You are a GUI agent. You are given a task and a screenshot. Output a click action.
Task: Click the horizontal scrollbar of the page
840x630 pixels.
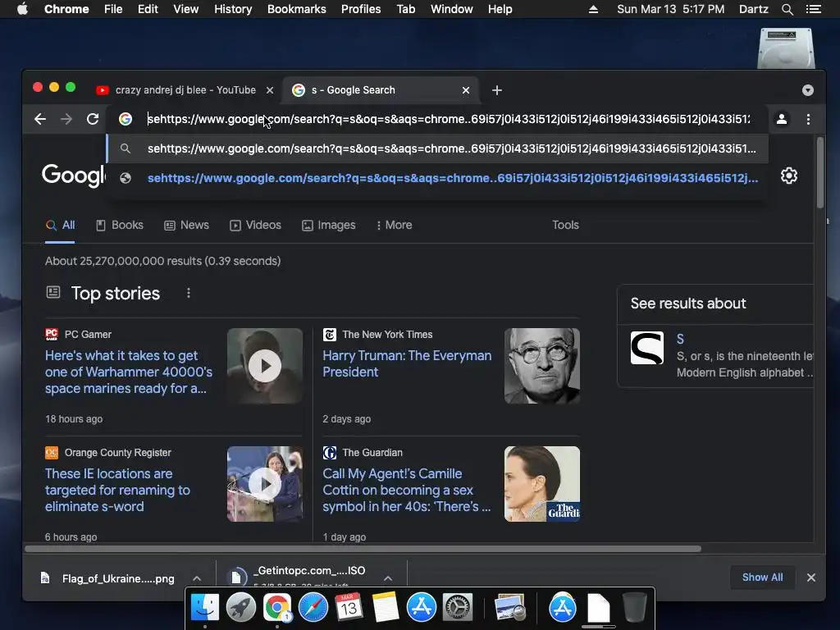pos(363,549)
